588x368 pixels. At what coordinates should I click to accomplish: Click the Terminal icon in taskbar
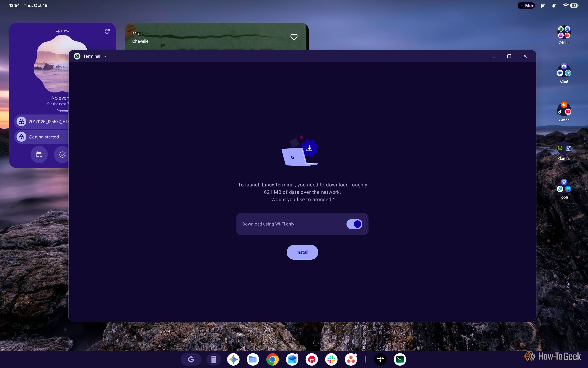[x=400, y=359]
